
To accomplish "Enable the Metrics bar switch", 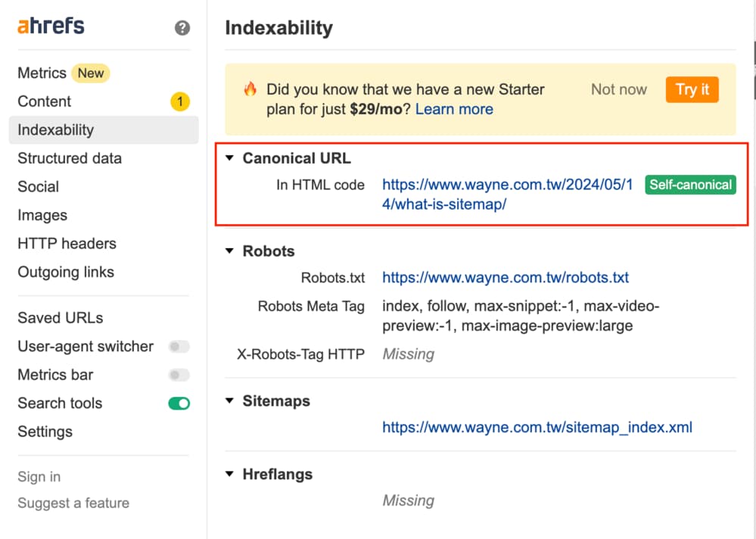I will (x=179, y=375).
